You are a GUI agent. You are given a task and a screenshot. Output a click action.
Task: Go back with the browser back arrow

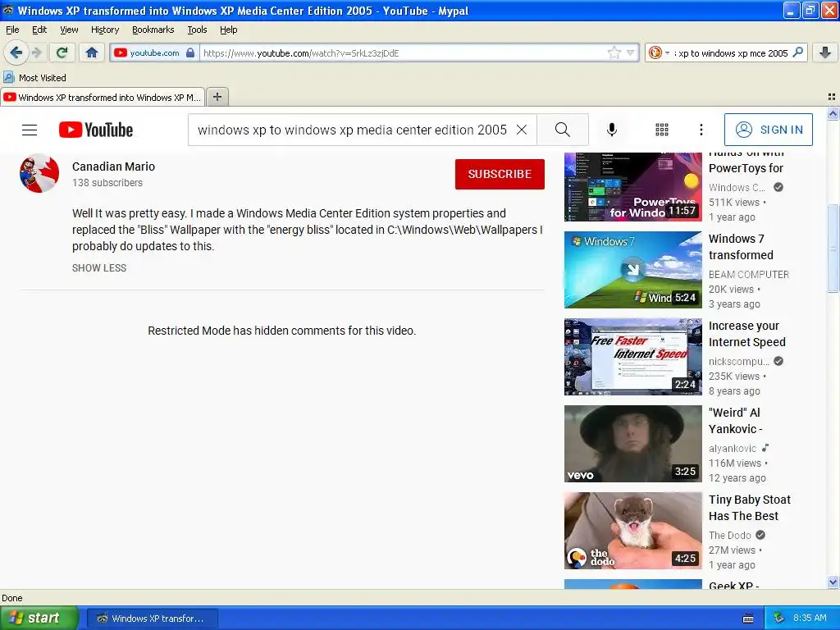click(16, 52)
